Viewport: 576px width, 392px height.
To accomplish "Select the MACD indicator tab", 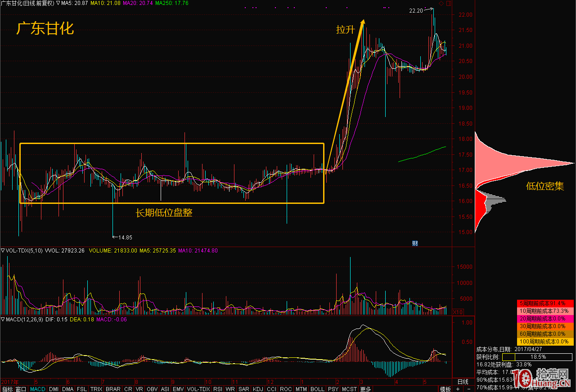I will coord(37,389).
